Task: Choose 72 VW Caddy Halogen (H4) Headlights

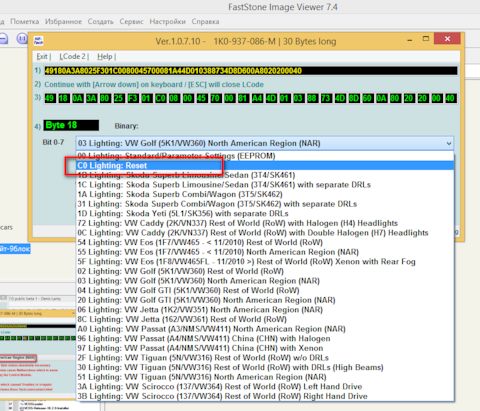Action: [x=265, y=223]
